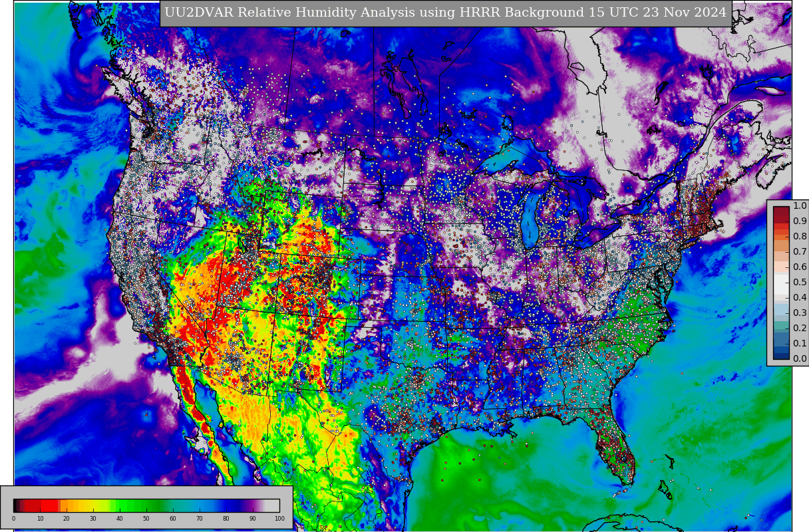Viewport: 809px width, 532px height.
Task: Click the 80 tick label on humidity colorbar
Action: 226,519
